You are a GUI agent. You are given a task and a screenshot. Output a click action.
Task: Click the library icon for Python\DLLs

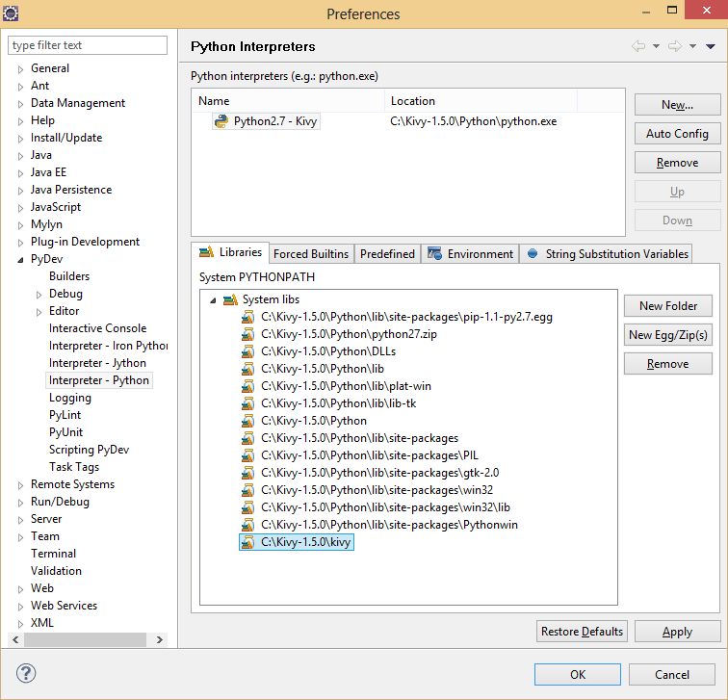247,351
